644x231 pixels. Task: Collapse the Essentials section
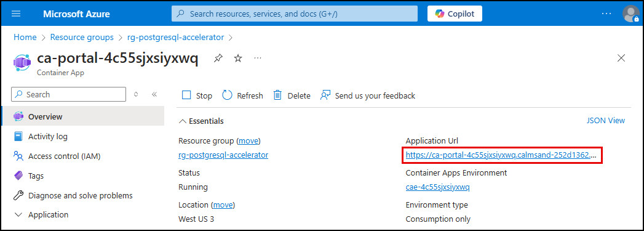(x=201, y=121)
